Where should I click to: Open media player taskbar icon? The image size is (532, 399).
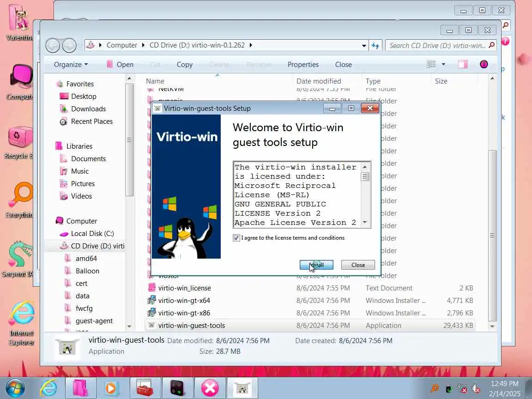[111, 388]
